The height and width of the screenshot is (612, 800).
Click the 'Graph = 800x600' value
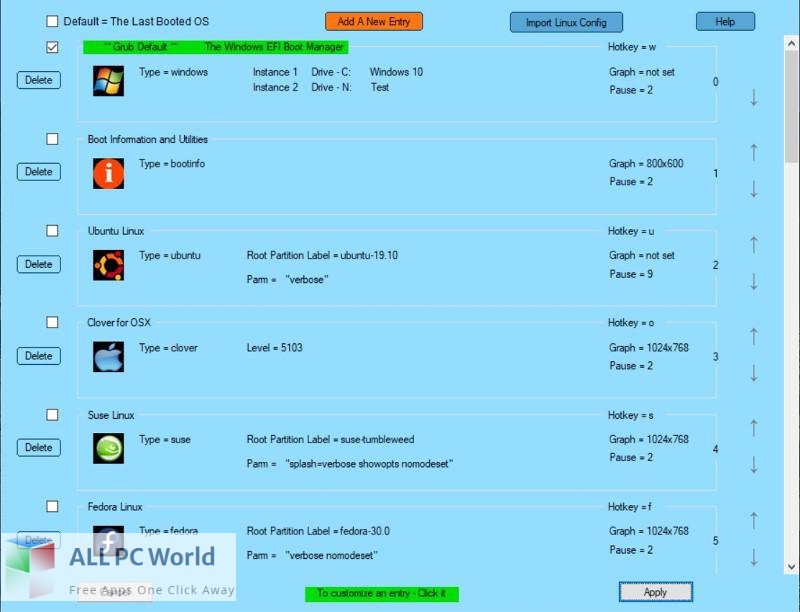[646, 164]
